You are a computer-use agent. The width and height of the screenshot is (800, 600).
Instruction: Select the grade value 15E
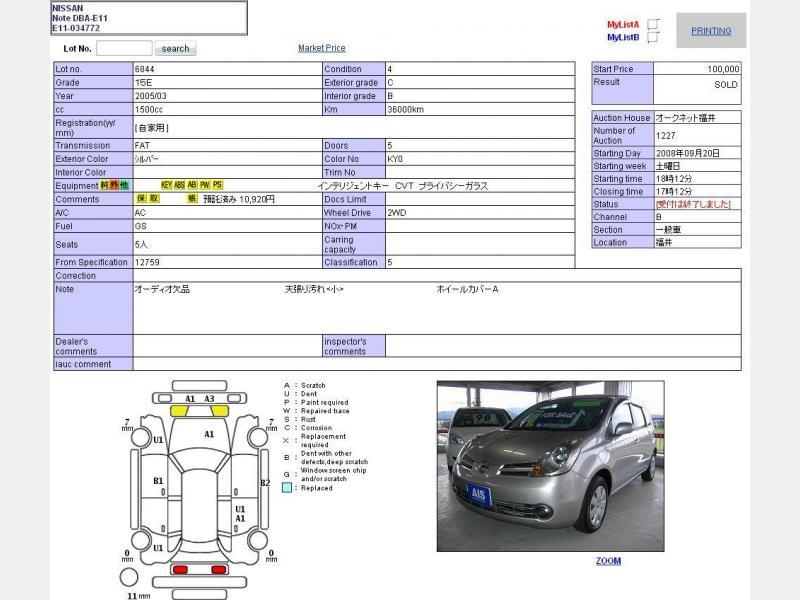[143, 82]
